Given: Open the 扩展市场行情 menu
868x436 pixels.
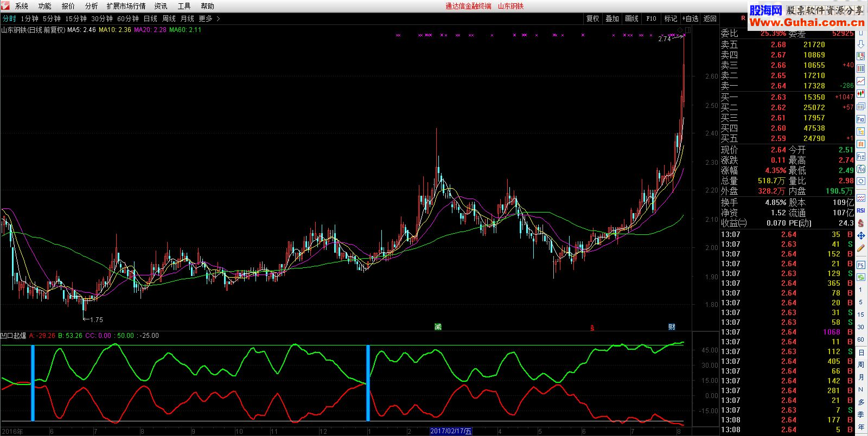Looking at the screenshot, I should tap(126, 6).
